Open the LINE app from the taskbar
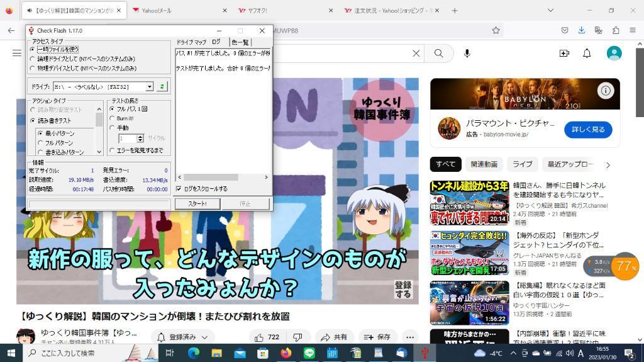The image size is (644, 362). [x=309, y=353]
